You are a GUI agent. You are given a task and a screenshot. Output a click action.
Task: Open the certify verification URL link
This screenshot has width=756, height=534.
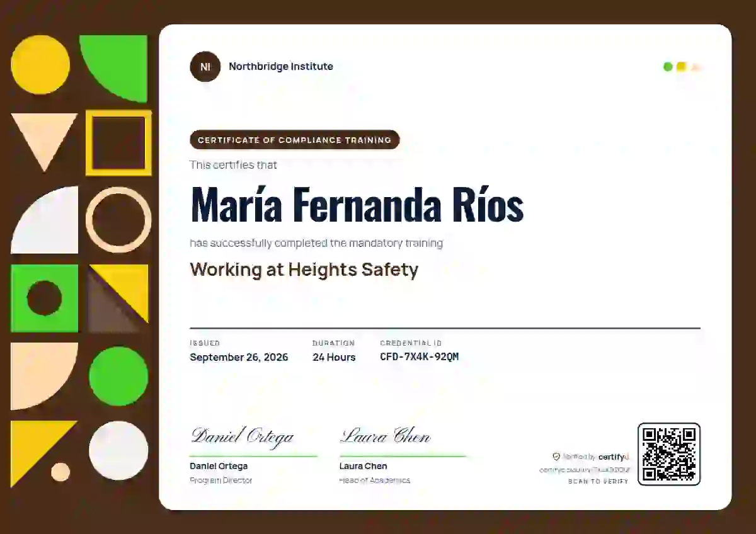(x=585, y=470)
